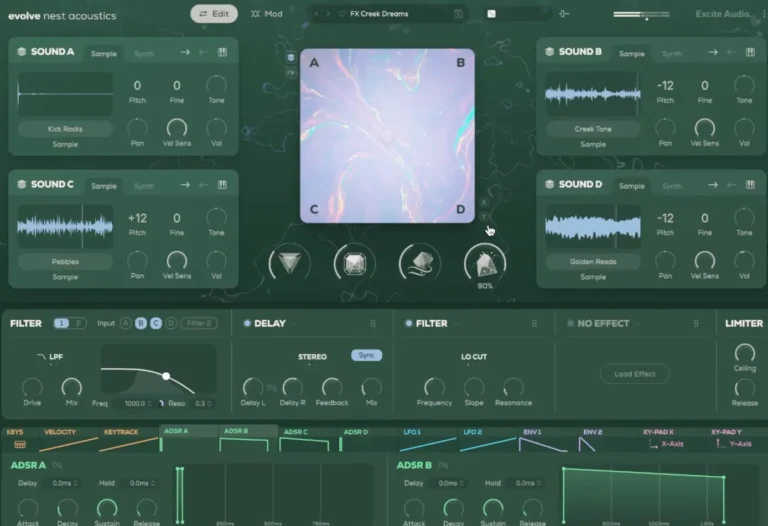768x526 pixels.
Task: Toggle filter input B
Action: (141, 323)
